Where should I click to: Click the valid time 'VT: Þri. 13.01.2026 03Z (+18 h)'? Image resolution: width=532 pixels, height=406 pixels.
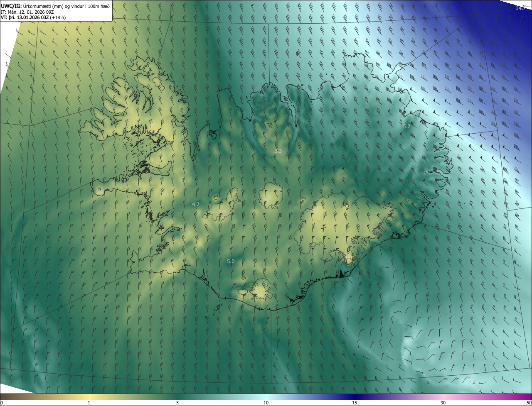pos(33,17)
